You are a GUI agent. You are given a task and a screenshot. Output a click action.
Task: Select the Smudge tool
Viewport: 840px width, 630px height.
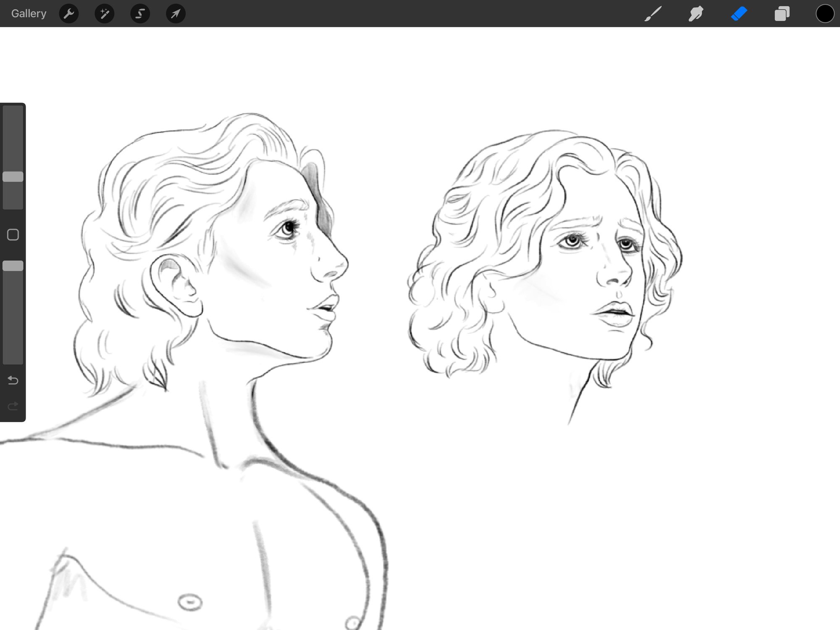click(696, 13)
